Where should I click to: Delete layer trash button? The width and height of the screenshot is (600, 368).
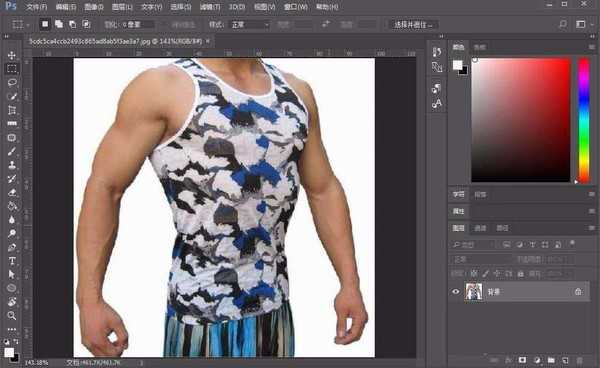(x=580, y=360)
